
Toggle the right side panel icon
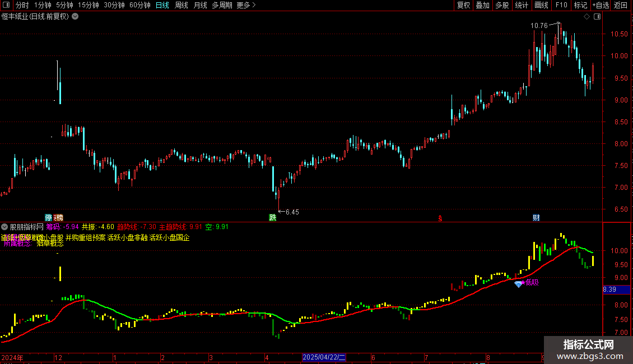pos(597,17)
